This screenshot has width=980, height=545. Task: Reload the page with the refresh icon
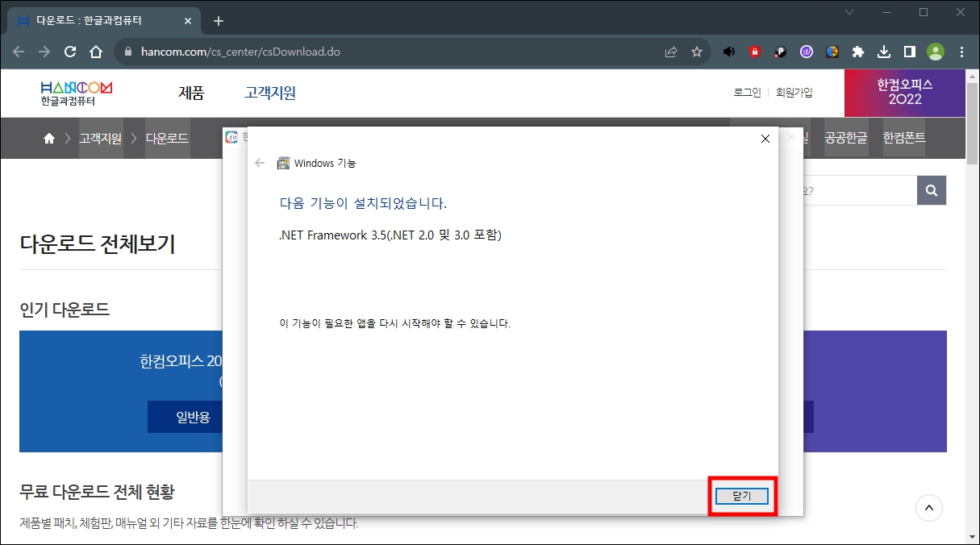(x=69, y=52)
